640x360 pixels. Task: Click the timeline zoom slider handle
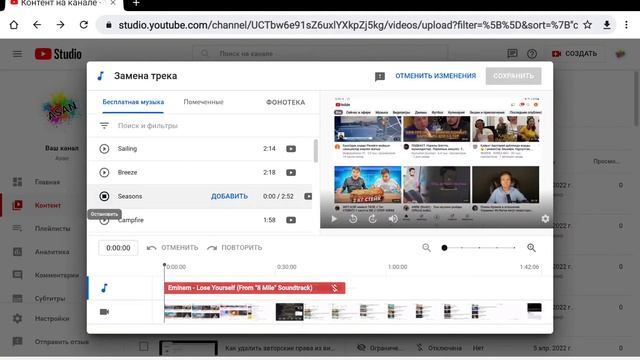point(444,247)
